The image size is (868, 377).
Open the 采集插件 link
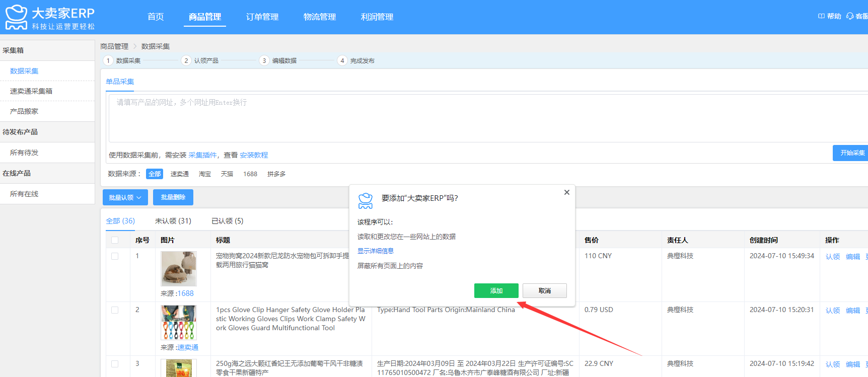pyautogui.click(x=202, y=155)
